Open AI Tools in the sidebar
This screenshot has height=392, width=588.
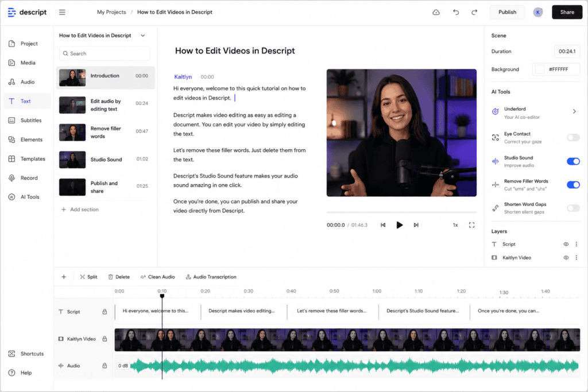point(27,197)
